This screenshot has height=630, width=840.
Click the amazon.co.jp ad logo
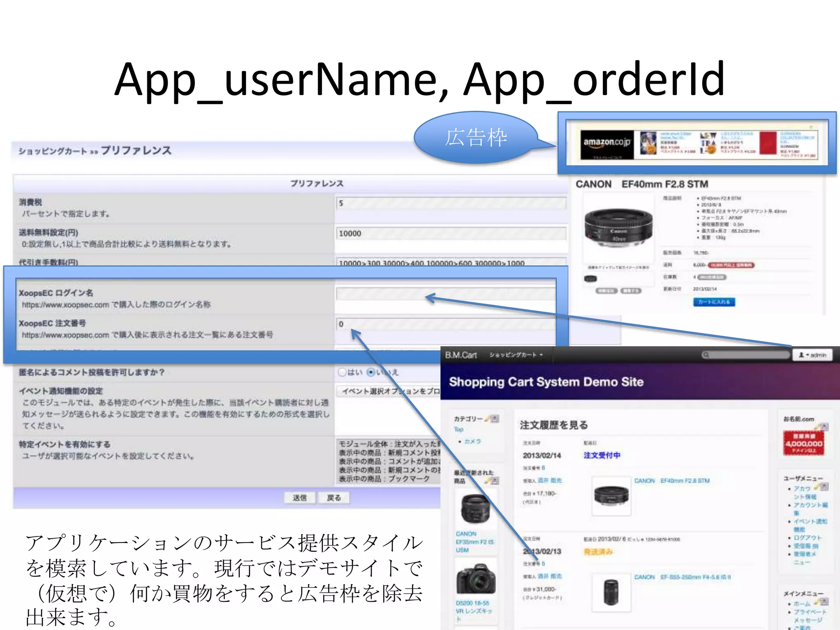coord(607,145)
